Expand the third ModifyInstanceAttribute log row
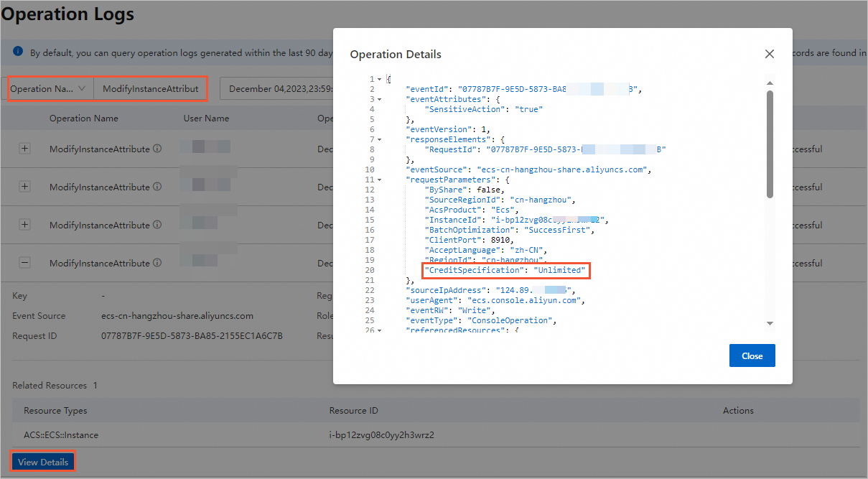Screen dimensions: 868x479 24,225
